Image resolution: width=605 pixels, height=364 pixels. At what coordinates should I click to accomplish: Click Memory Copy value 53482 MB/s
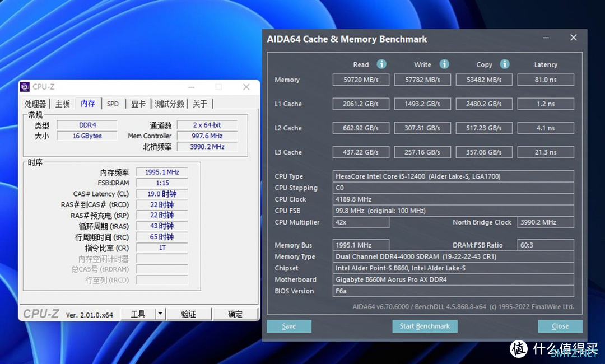tap(484, 80)
